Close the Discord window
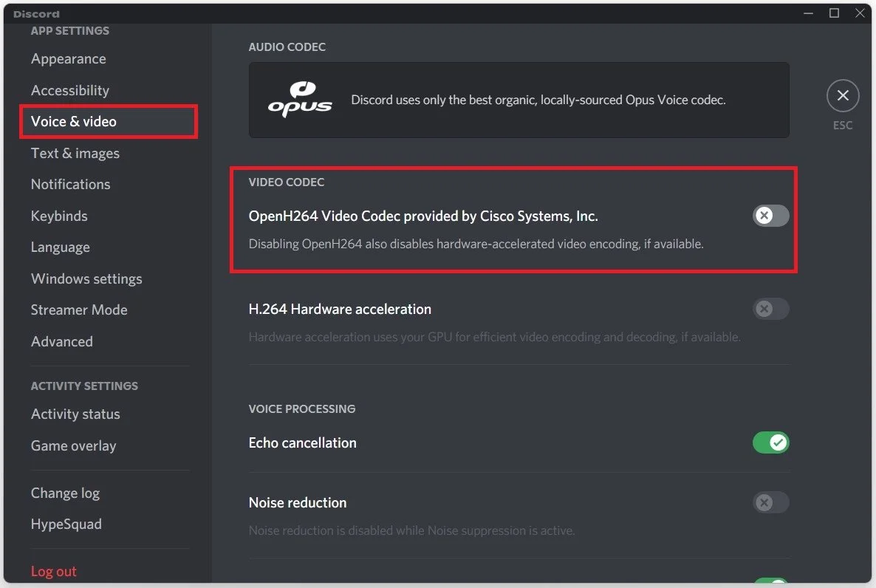The width and height of the screenshot is (876, 588). [x=860, y=13]
